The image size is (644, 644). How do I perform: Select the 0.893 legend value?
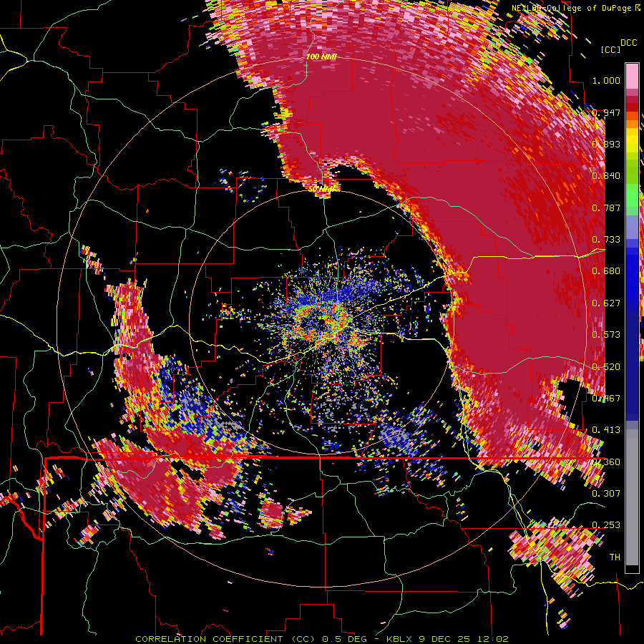point(606,144)
